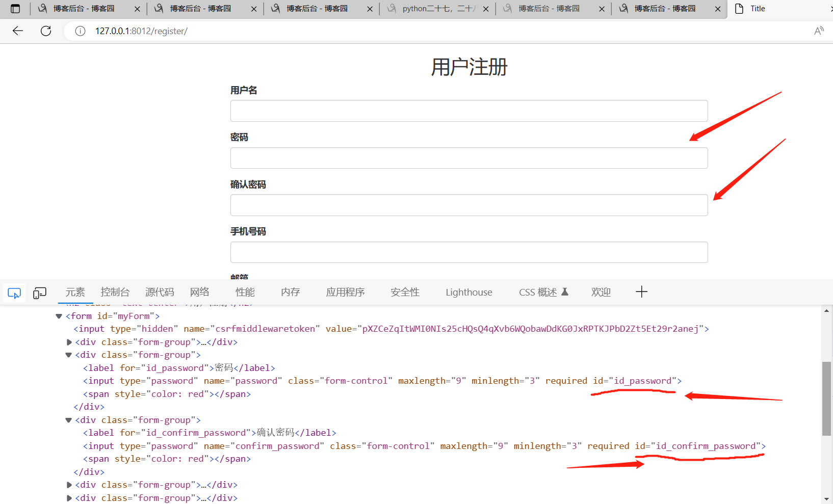This screenshot has height=504, width=833.
Task: Select the label for="id_confirm_password" DOM line
Action: (x=210, y=433)
